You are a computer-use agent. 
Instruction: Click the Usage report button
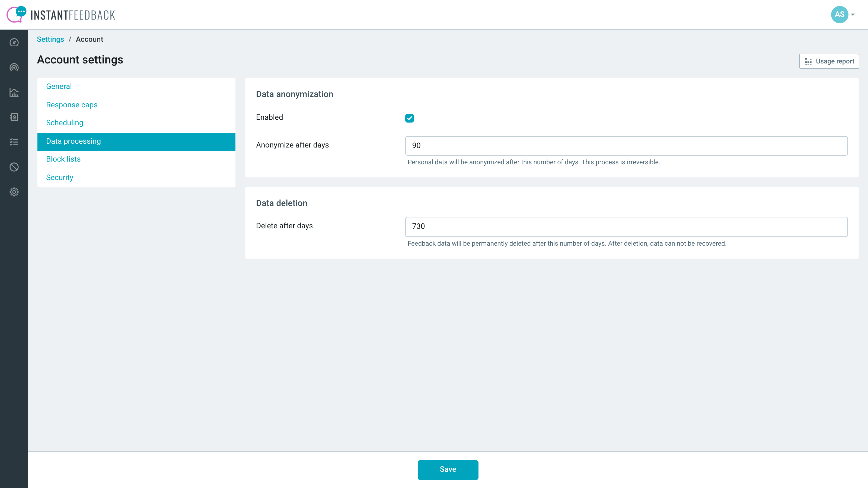pyautogui.click(x=829, y=61)
